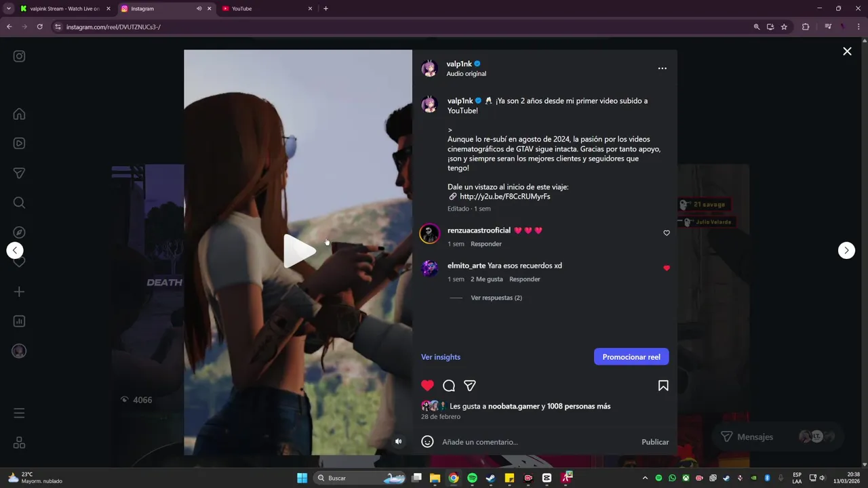Go to previous post arrow

[x=15, y=250]
